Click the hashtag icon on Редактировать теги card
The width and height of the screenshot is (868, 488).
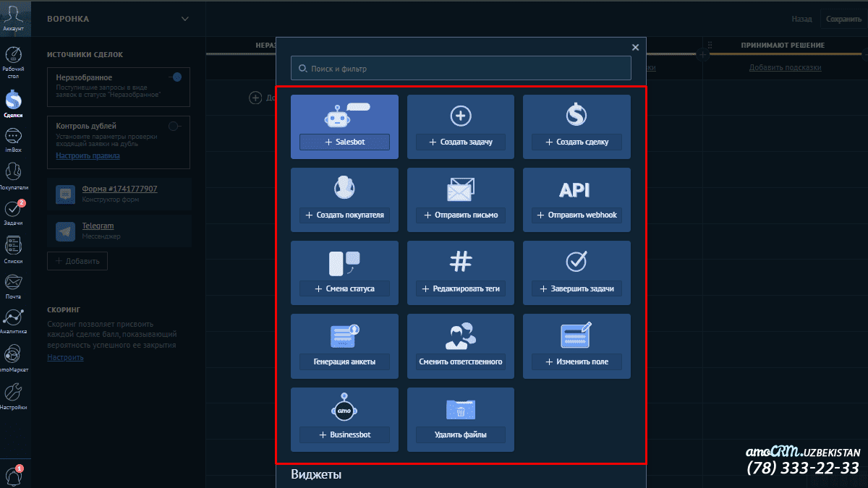[x=461, y=261]
